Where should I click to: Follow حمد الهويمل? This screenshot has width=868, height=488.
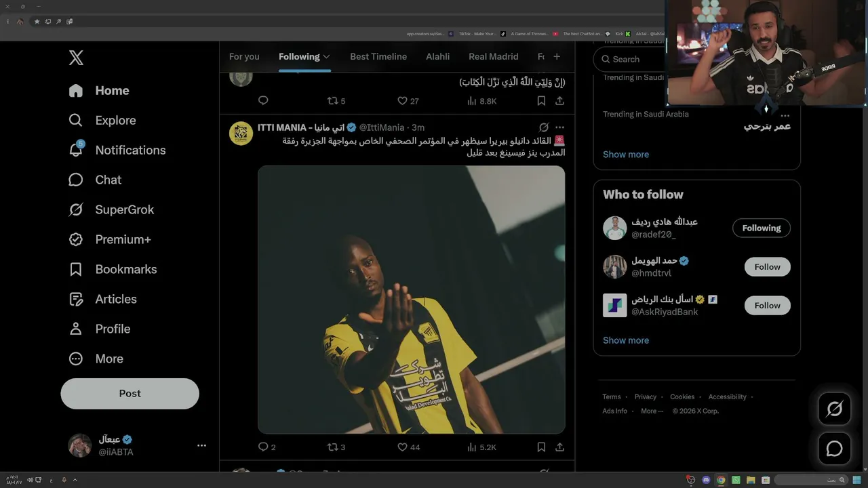(x=768, y=267)
